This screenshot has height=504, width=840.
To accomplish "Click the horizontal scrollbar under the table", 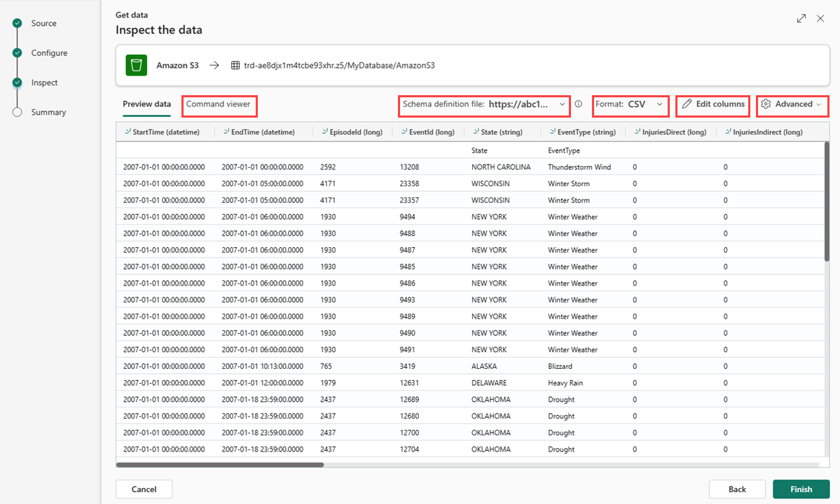I will pyautogui.click(x=220, y=465).
